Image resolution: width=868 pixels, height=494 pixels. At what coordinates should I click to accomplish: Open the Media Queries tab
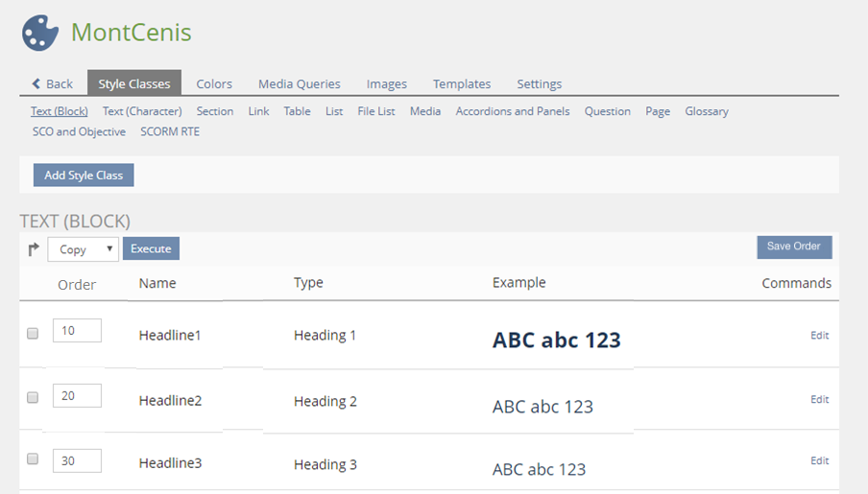[x=299, y=84]
